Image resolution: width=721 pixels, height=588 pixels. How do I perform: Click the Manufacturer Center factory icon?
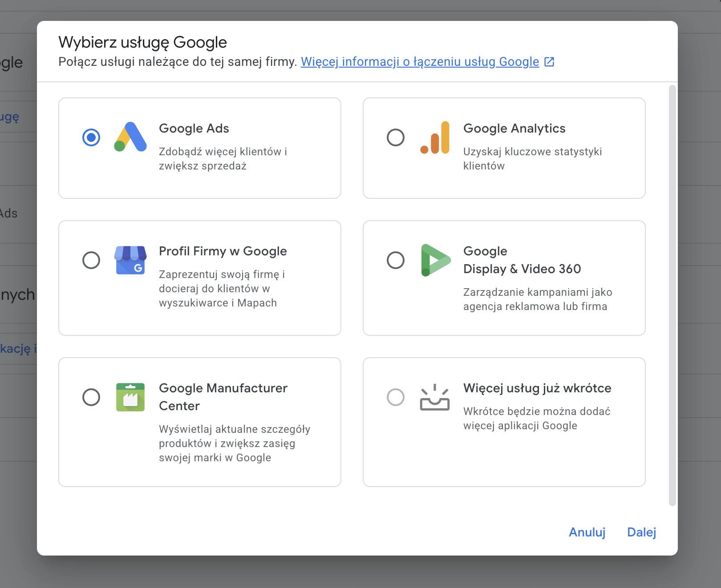pos(130,397)
